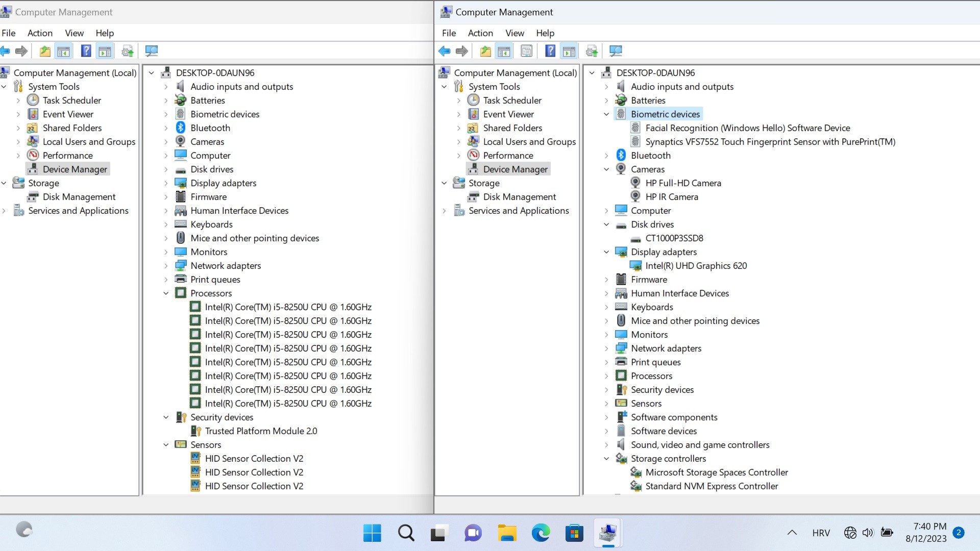The image size is (980, 551).
Task: Select Synaptics VFS7552 Touch Fingerprint Sensor
Action: point(770,142)
